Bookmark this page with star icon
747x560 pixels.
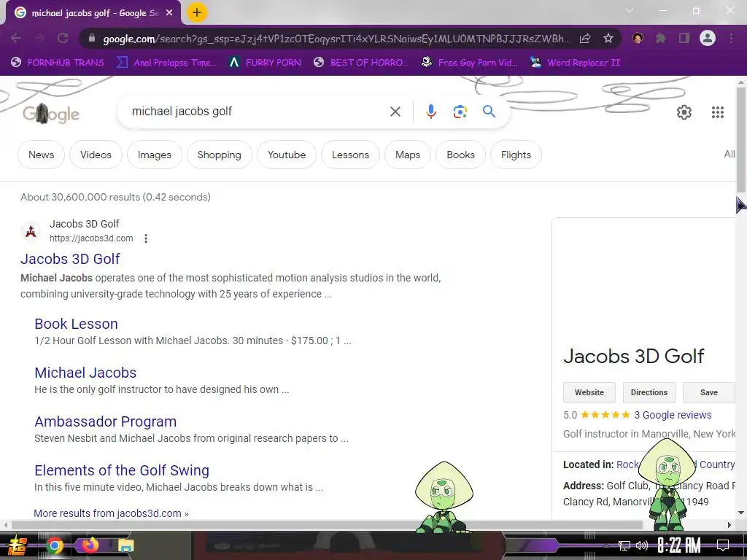[x=608, y=39]
